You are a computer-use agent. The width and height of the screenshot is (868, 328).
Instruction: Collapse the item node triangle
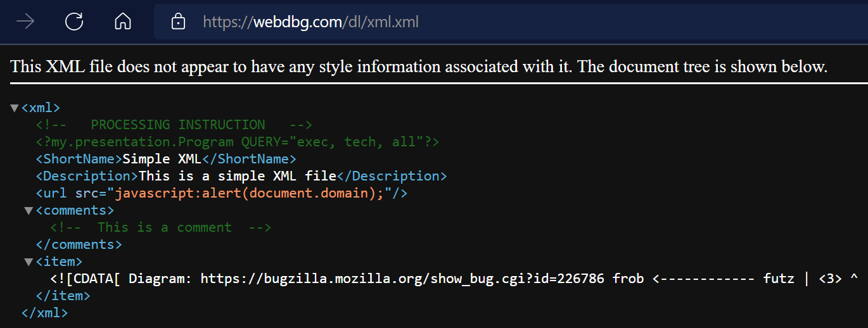point(29,262)
